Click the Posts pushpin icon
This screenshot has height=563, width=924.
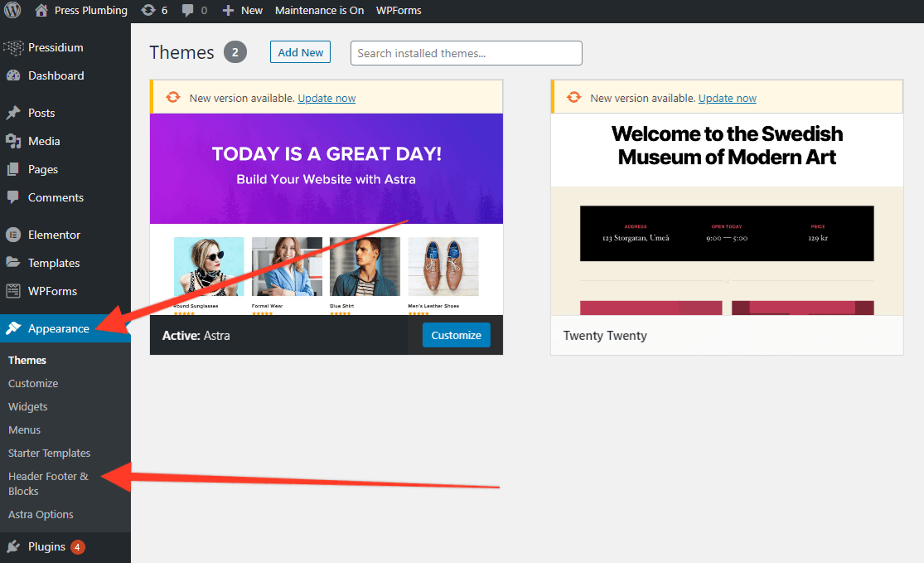[13, 113]
